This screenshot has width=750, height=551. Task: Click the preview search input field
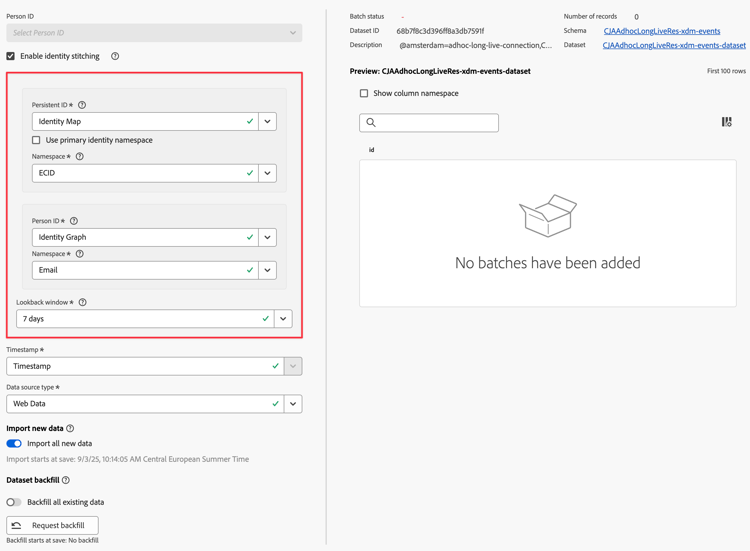[429, 122]
